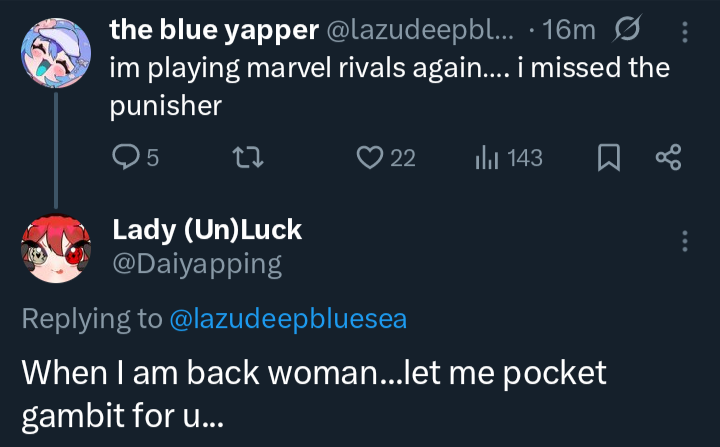Go to the blue yapper's profile name
Screen dimensions: 720x447
click(x=211, y=31)
